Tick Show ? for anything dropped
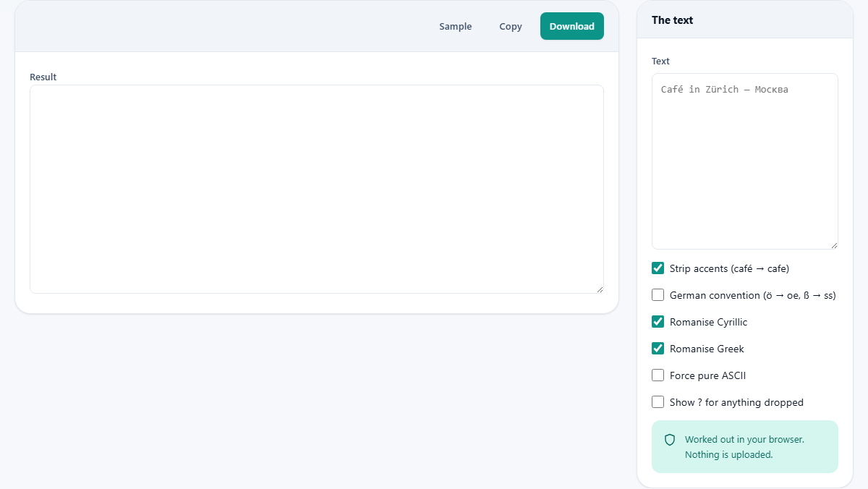Viewport: 868px width, 489px height. (x=658, y=402)
